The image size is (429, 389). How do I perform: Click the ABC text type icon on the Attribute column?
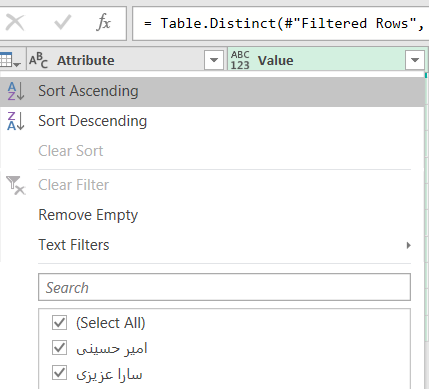point(38,60)
